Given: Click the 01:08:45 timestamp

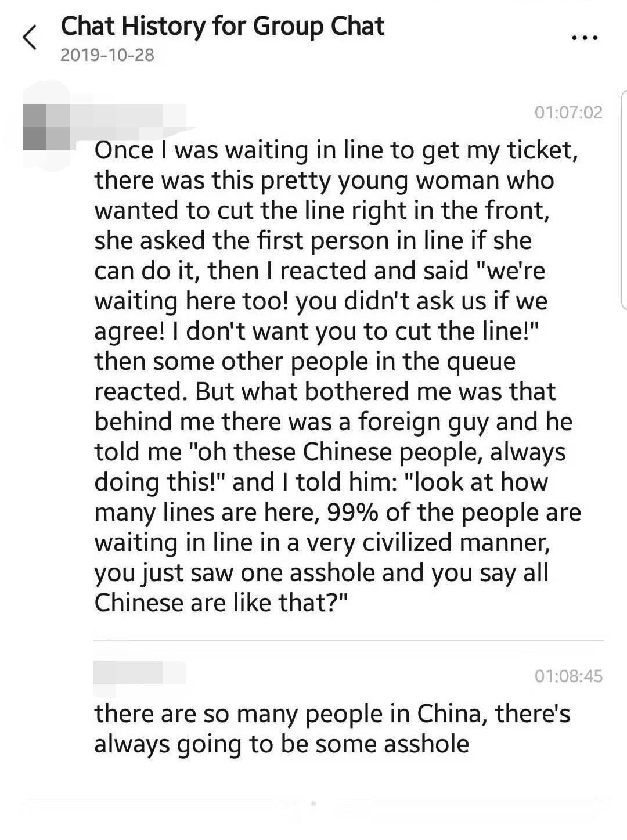Looking at the screenshot, I should tap(568, 676).
